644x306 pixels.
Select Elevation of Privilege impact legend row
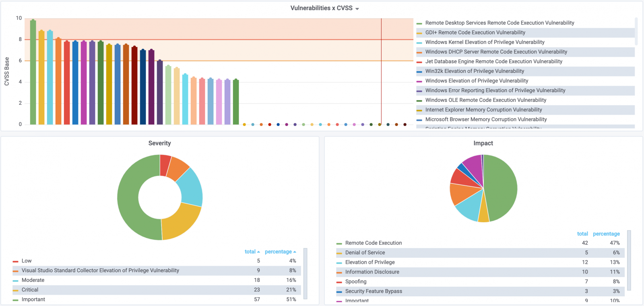click(481, 263)
